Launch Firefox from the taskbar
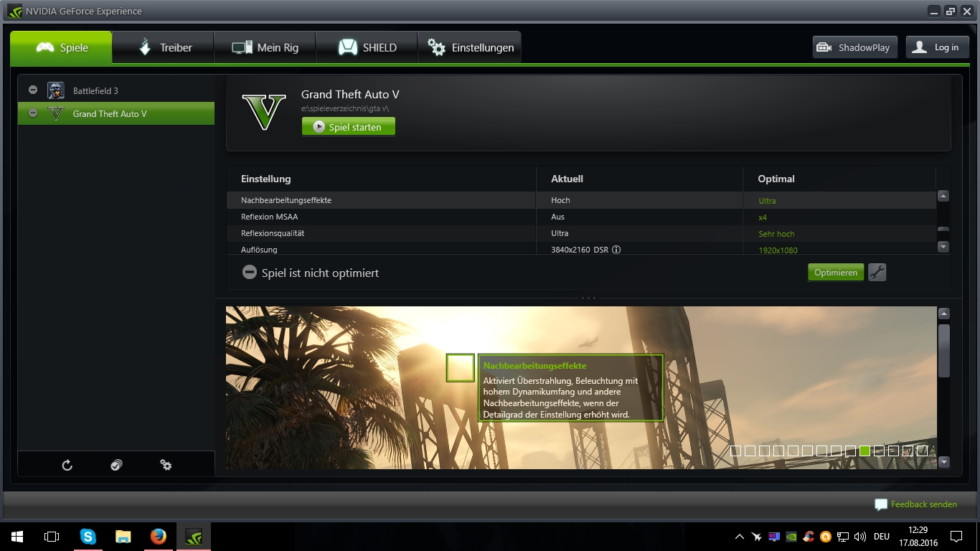Image resolution: width=980 pixels, height=551 pixels. point(159,536)
